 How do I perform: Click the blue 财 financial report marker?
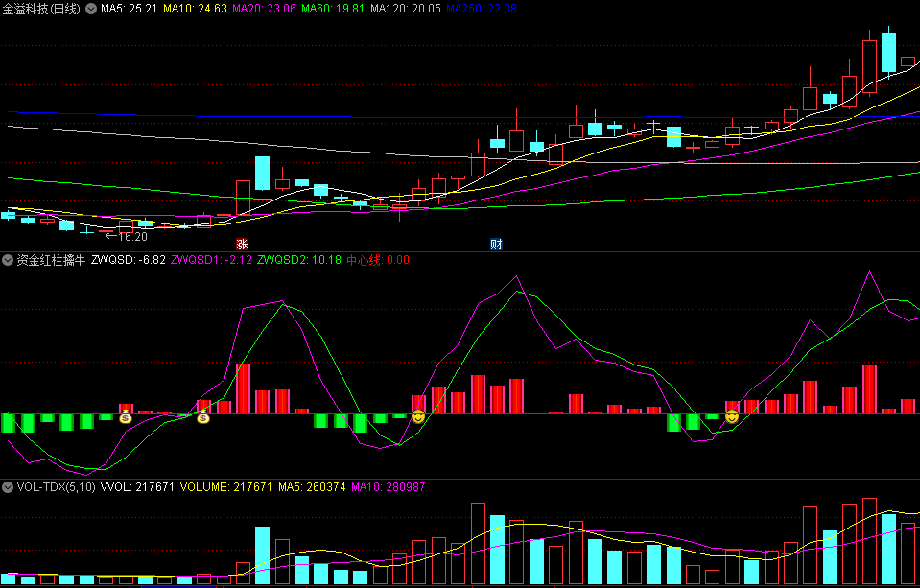pos(496,244)
